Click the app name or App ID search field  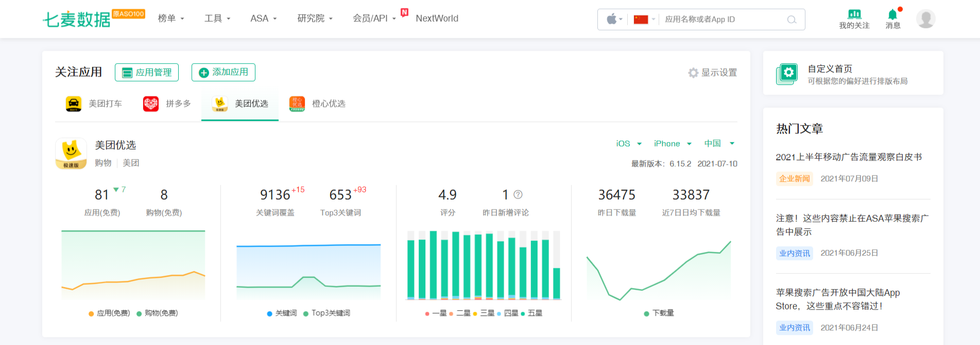tap(721, 19)
